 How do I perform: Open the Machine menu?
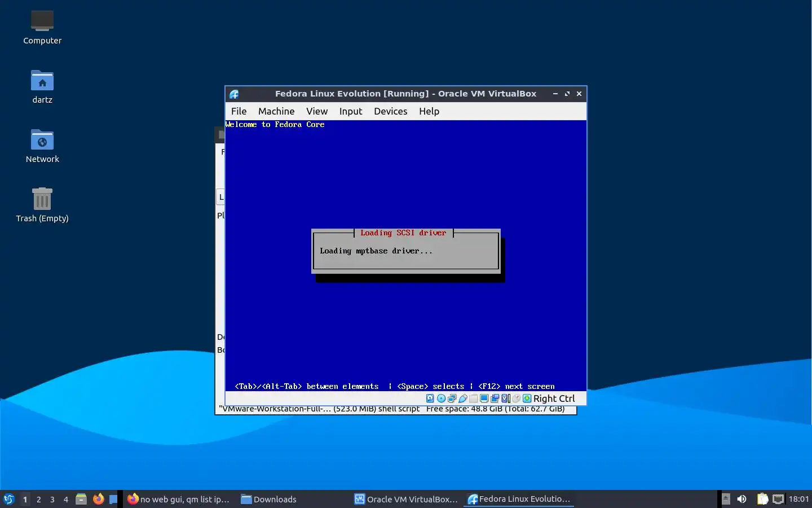(x=276, y=111)
